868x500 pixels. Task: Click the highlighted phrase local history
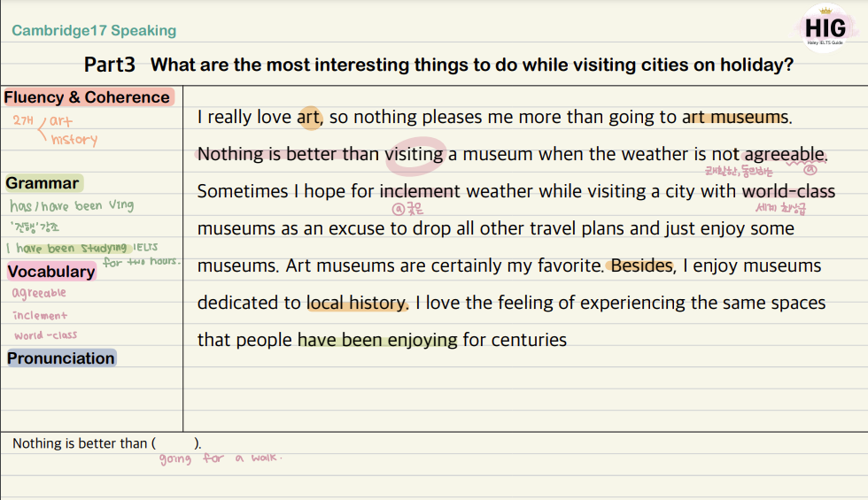(358, 303)
